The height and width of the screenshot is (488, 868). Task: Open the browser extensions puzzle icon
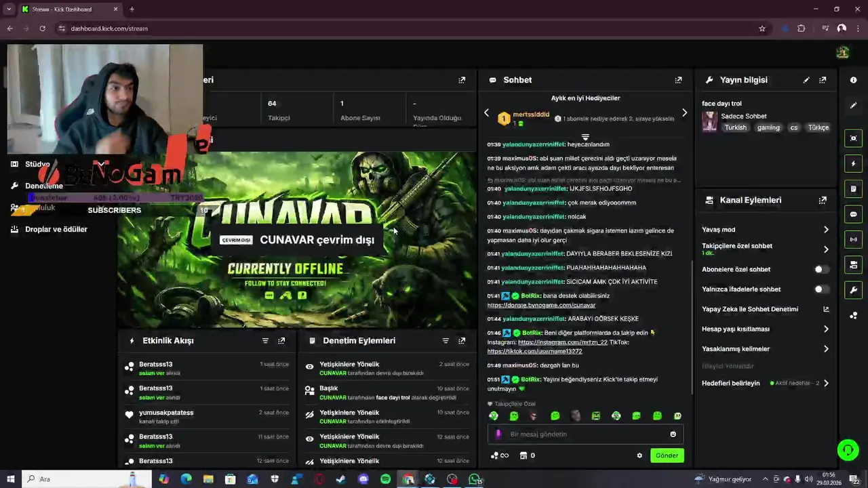tap(802, 28)
